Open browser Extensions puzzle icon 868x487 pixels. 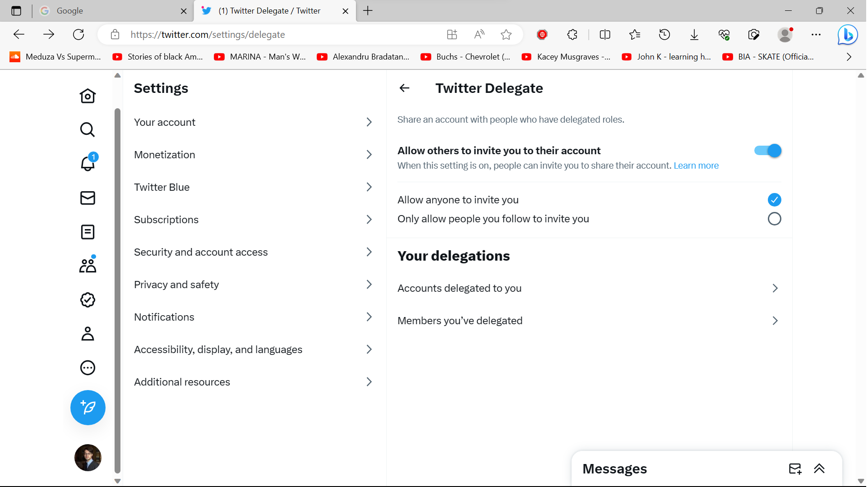pyautogui.click(x=572, y=35)
